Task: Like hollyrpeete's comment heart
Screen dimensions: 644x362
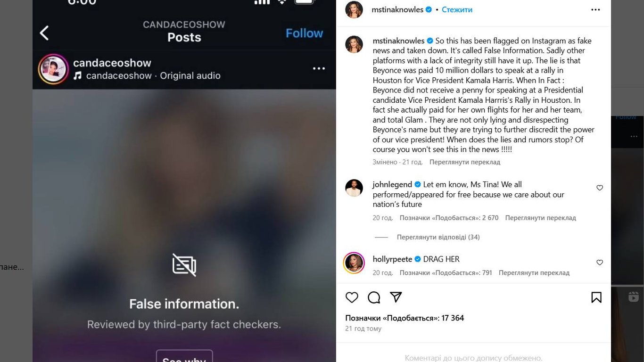Action: [x=600, y=263]
